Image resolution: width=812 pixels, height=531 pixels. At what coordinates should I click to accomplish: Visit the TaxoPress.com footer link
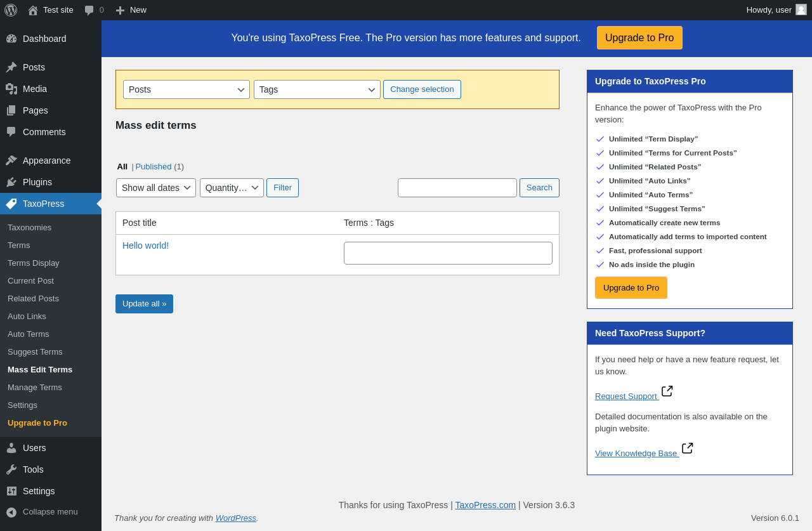click(485, 505)
